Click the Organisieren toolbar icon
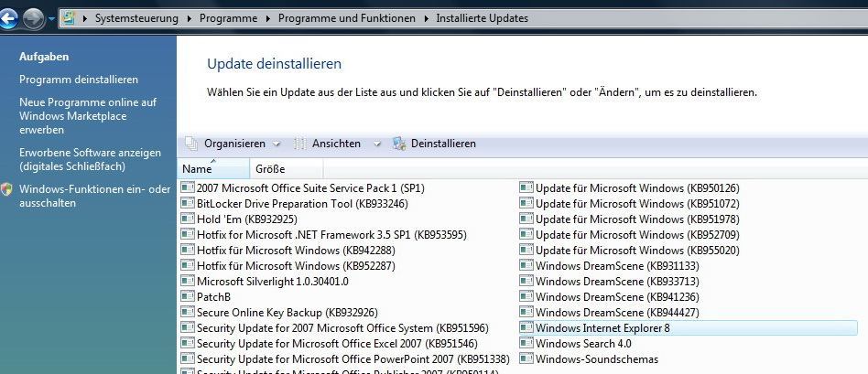Image resolution: width=868 pixels, height=374 pixels. tap(191, 144)
